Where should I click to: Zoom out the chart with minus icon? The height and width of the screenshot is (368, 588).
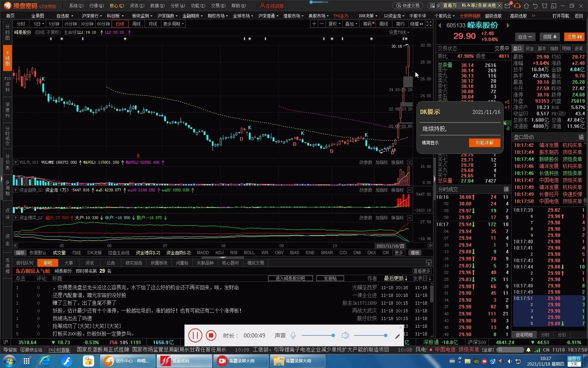pyautogui.click(x=322, y=24)
